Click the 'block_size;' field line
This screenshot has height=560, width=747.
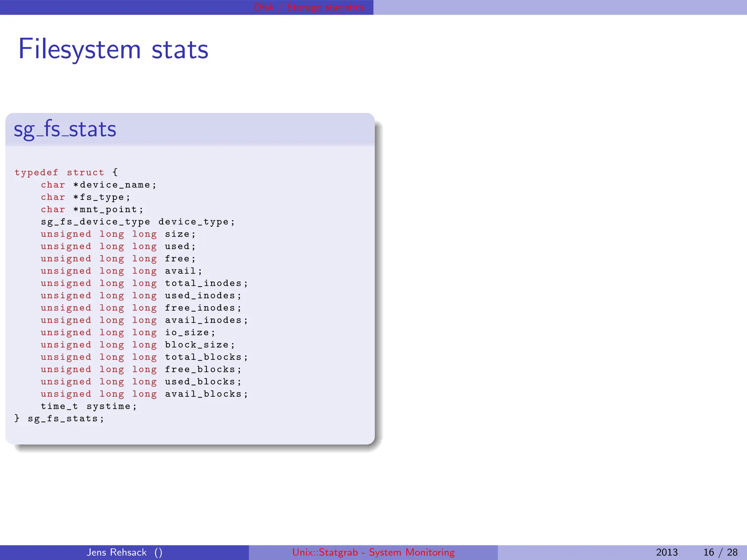click(138, 345)
